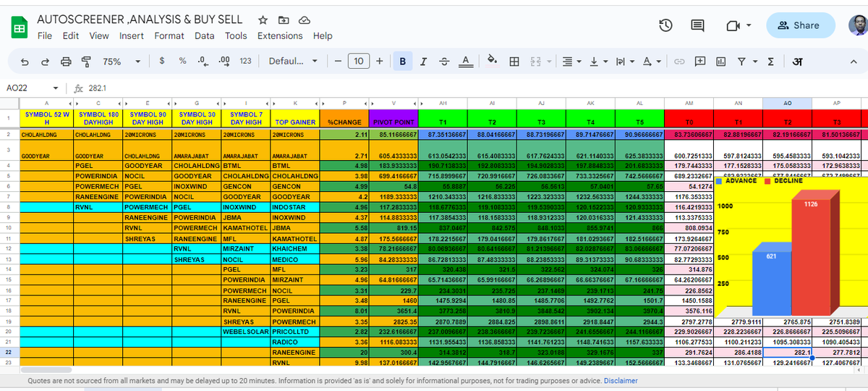Open the Insert menu

132,35
